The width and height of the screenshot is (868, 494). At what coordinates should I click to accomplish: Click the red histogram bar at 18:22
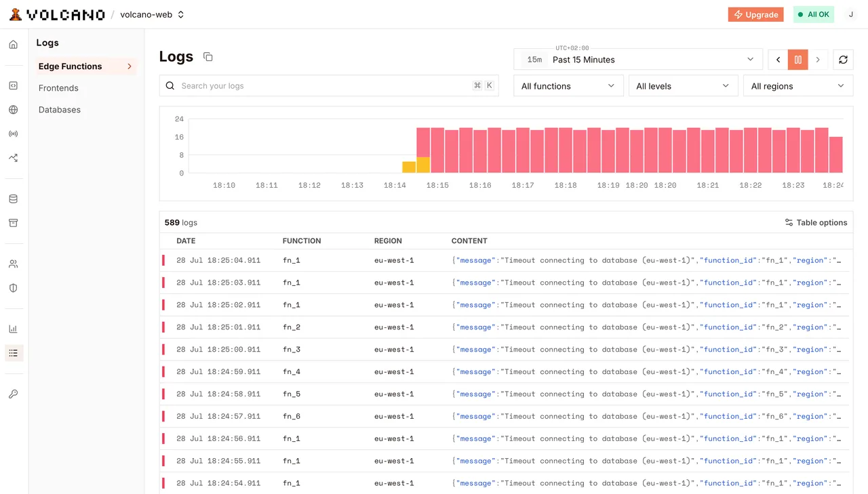[751, 150]
